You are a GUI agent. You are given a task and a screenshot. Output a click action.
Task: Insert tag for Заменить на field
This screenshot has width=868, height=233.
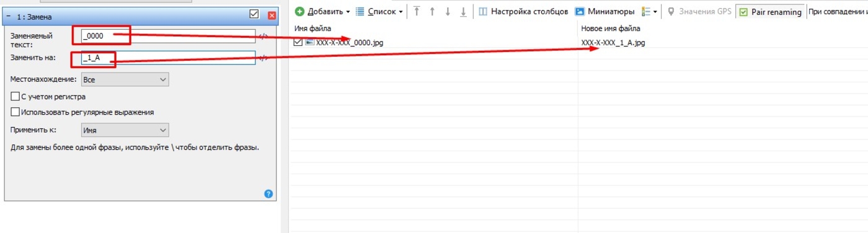point(263,58)
